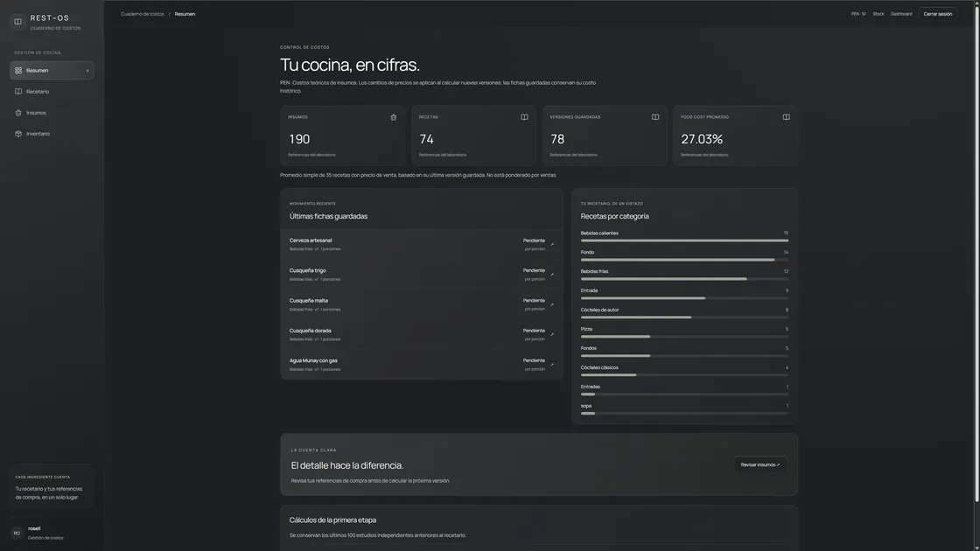980x551 pixels.
Task: Click the Recetario book icon in sidebar
Action: pos(18,91)
